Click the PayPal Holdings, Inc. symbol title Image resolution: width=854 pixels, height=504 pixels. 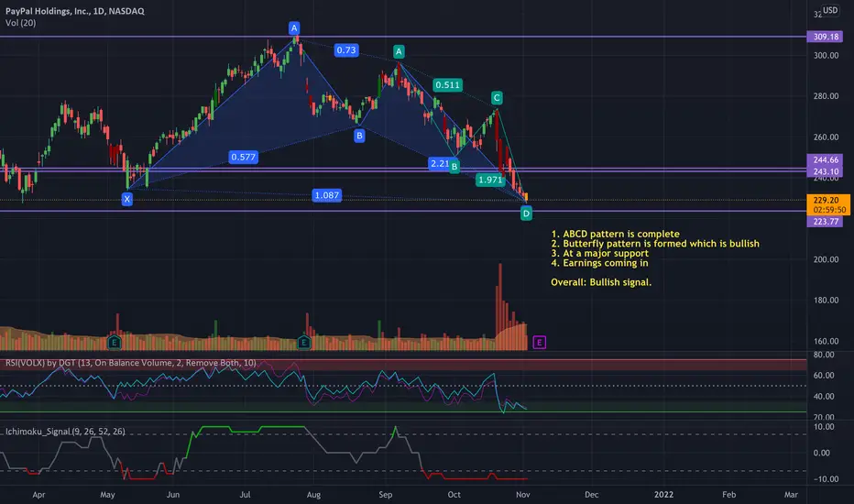coord(74,11)
